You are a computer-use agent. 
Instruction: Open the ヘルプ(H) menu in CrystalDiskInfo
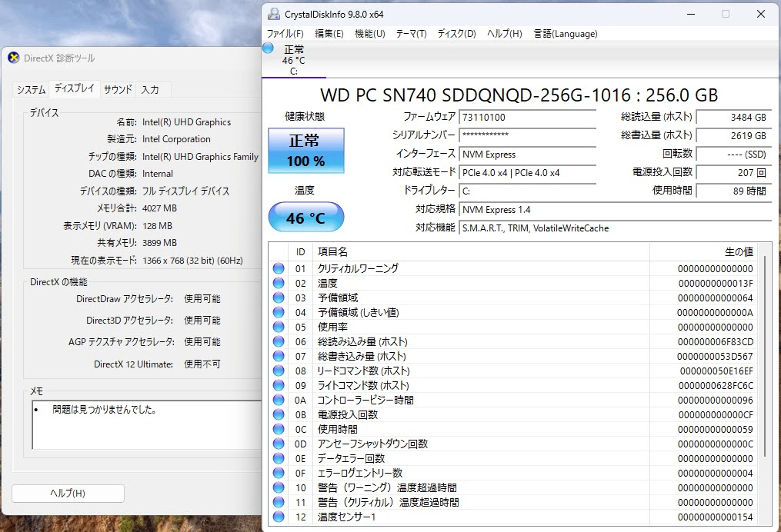click(505, 33)
